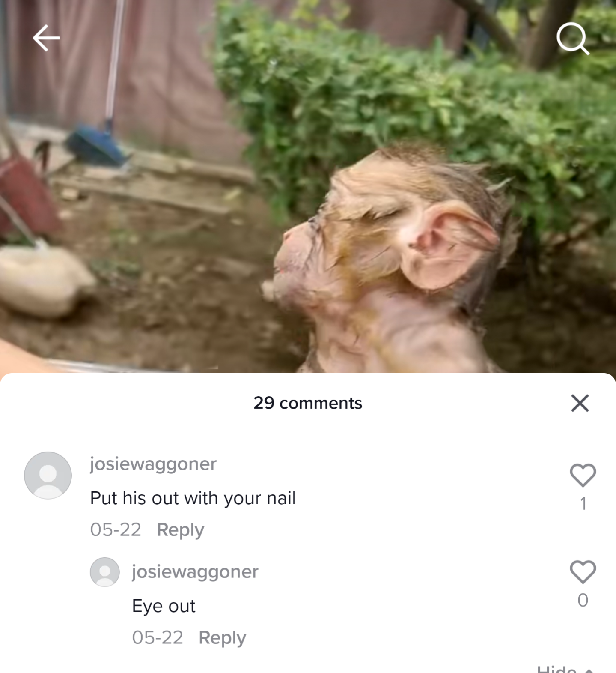Tap the small avatar beside the 'Eye out' reply

tap(105, 572)
